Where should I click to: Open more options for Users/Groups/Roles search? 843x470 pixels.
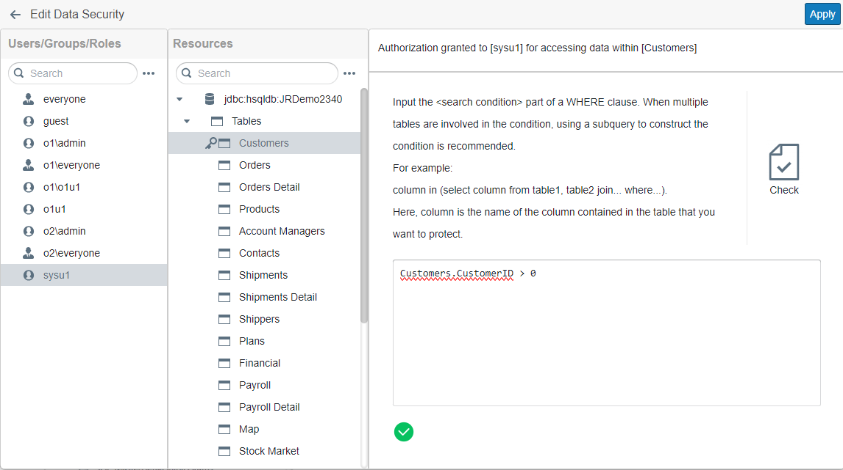click(149, 73)
